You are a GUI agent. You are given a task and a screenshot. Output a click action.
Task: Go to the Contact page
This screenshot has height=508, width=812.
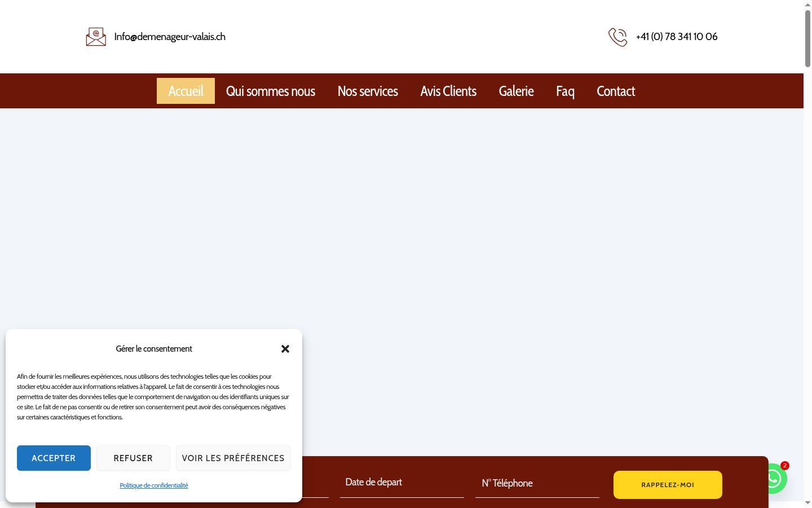point(616,91)
